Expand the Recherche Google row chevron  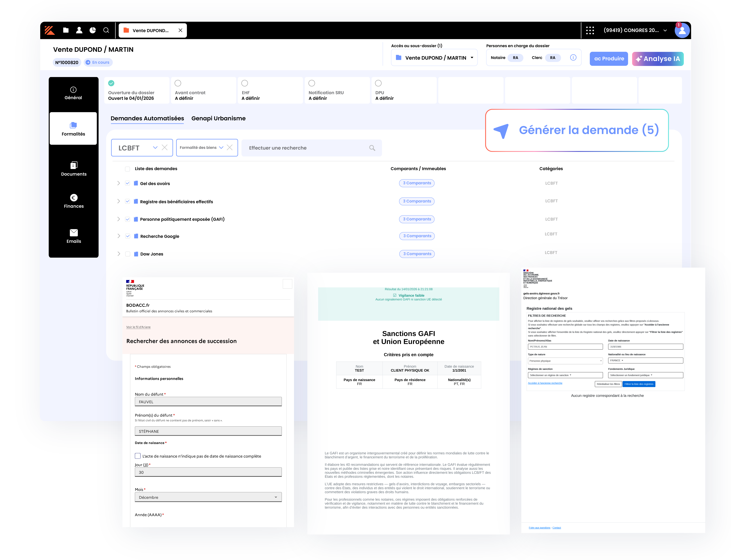pyautogui.click(x=119, y=236)
